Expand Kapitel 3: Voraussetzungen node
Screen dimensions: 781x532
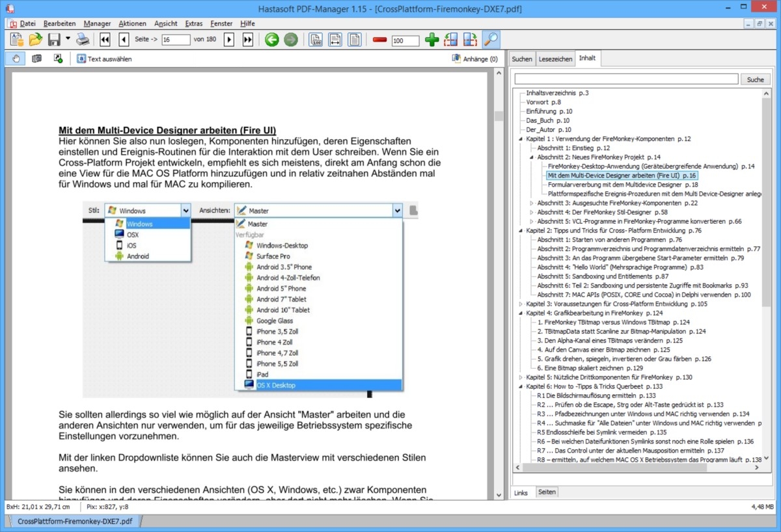tap(521, 304)
